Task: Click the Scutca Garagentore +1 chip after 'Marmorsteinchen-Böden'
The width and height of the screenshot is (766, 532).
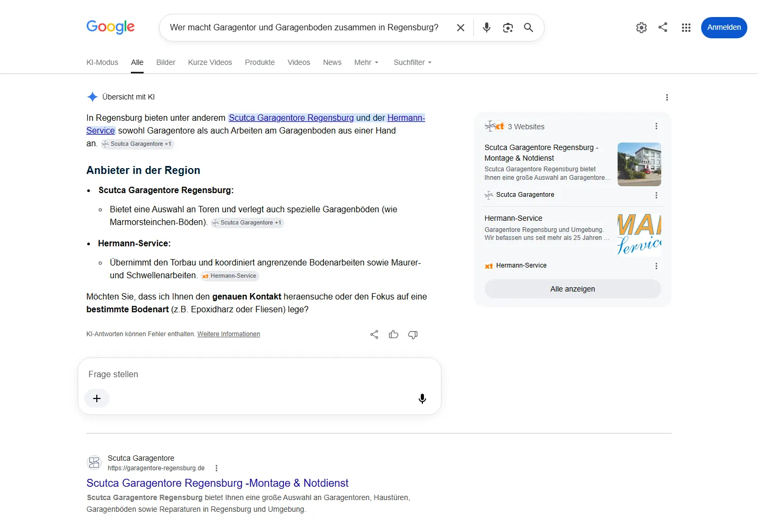Action: click(248, 223)
